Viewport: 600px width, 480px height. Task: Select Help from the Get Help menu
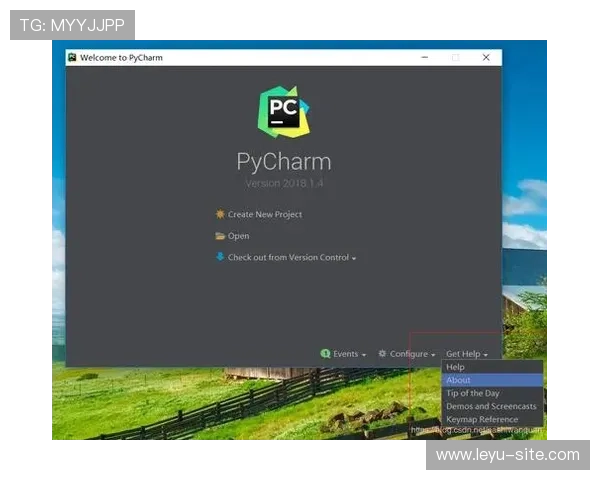pos(492,367)
